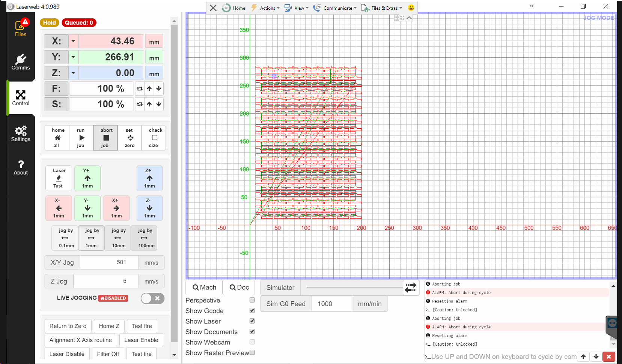The height and width of the screenshot is (364, 622).
Task: Collapse the workspace toolbar chevron
Action: [409, 18]
